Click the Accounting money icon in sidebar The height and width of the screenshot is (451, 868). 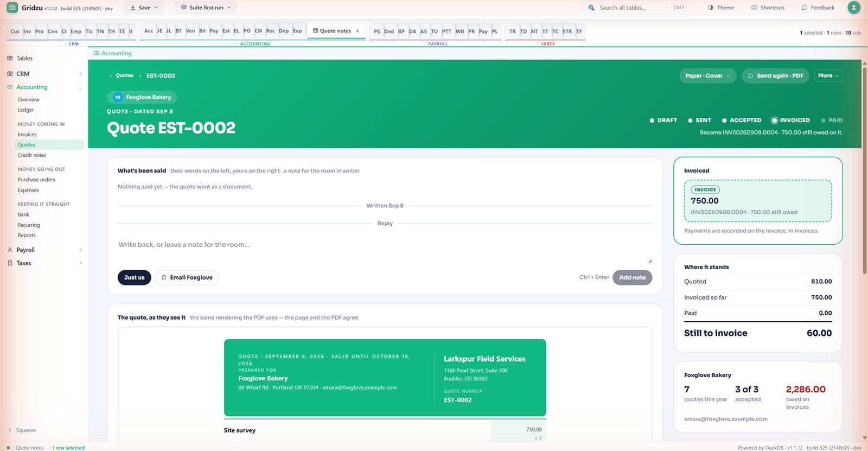10,87
